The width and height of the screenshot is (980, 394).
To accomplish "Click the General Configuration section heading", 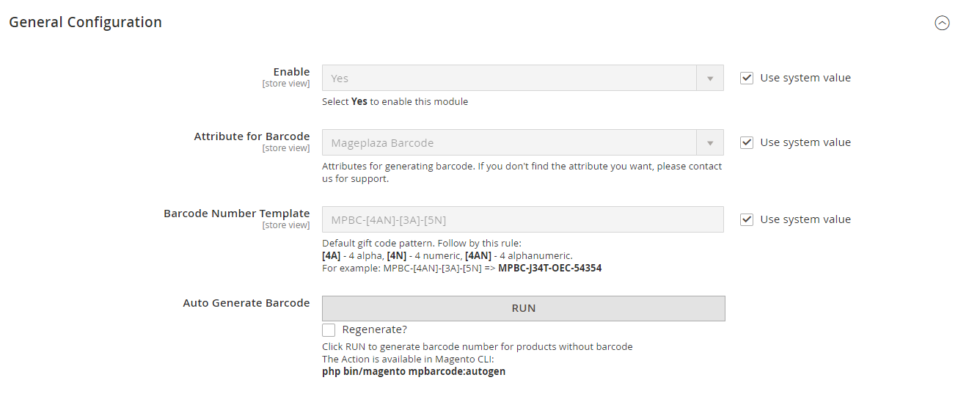I will click(85, 22).
